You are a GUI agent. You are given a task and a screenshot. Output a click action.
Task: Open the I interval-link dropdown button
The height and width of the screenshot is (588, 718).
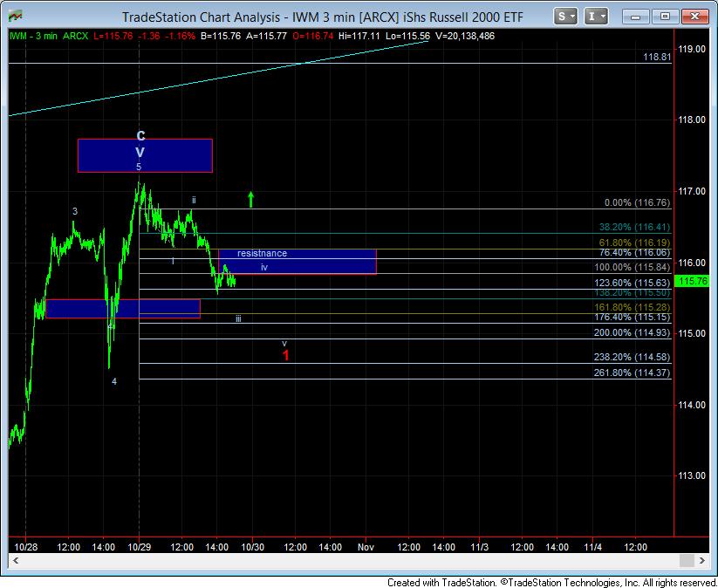click(x=596, y=17)
